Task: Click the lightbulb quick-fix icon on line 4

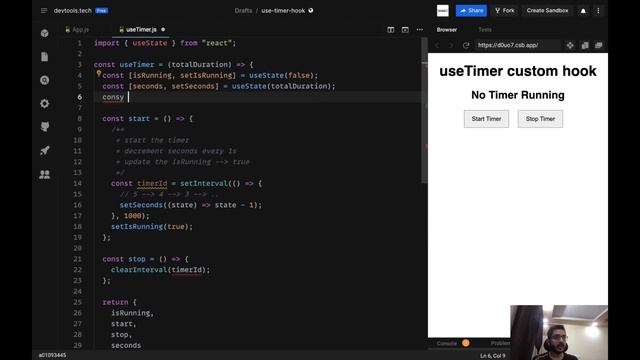Action: click(98, 74)
